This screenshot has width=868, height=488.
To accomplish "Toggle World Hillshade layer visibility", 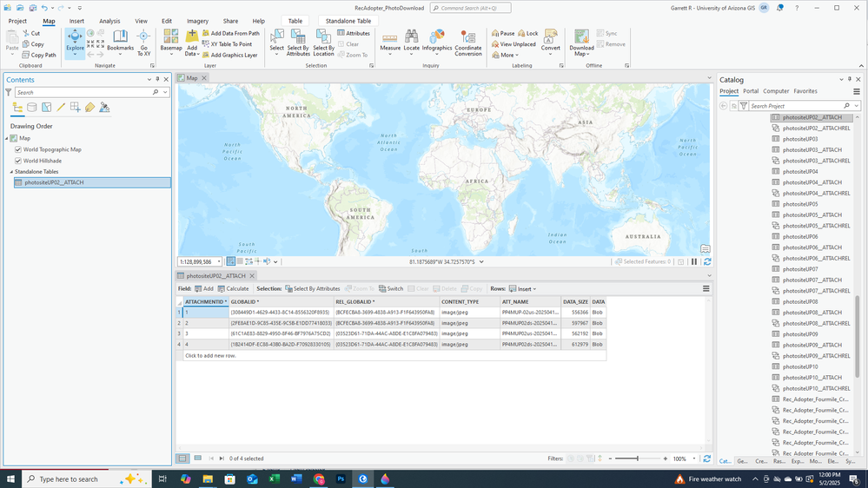I will [18, 161].
